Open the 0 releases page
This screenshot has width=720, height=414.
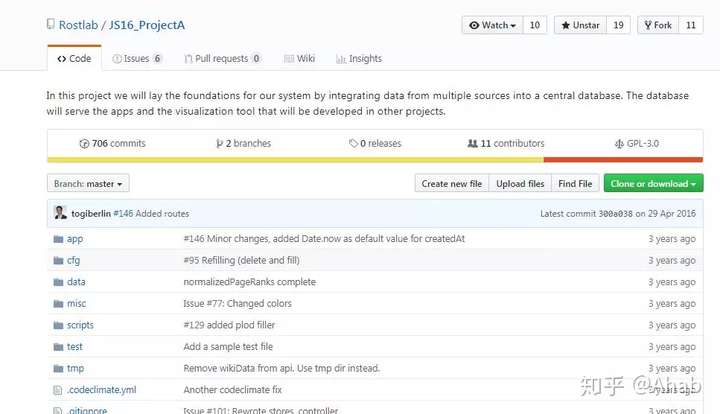(375, 143)
